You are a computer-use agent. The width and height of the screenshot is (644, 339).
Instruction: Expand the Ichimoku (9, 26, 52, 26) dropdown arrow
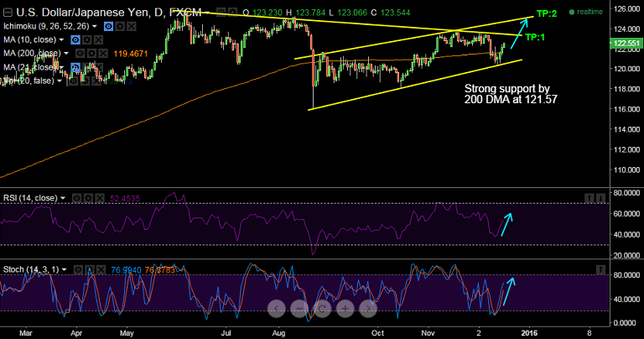point(95,26)
